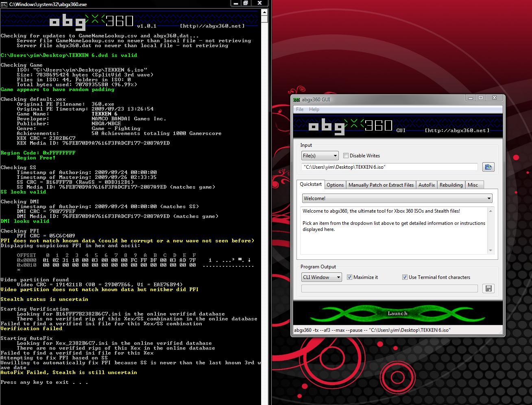Viewport: 532px width, 405px height.
Task: Minimize the abgx360 GUI window
Action: [x=471, y=98]
